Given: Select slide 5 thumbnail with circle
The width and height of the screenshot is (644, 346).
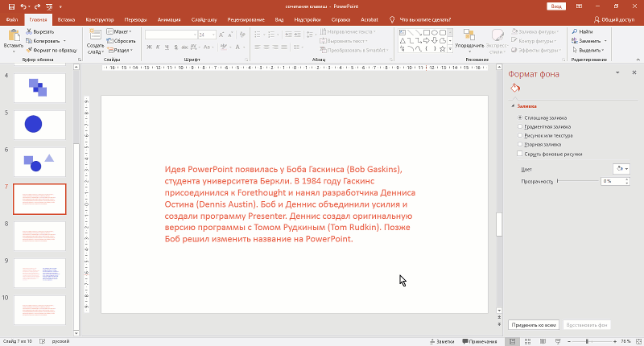Looking at the screenshot, I should click(39, 125).
